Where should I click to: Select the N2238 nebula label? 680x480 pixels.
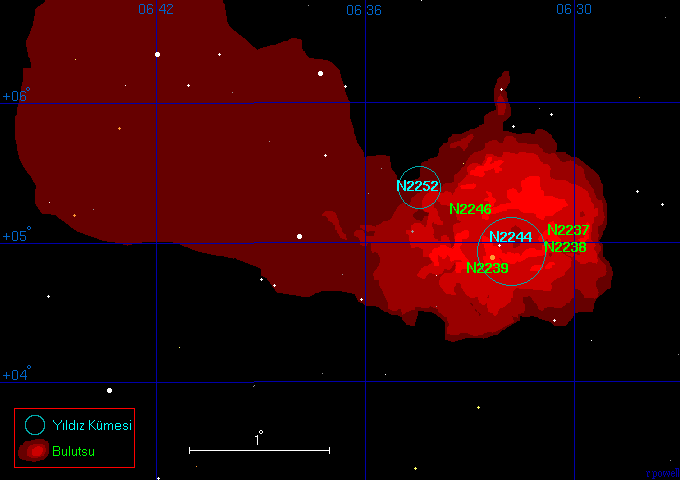[x=565, y=247]
